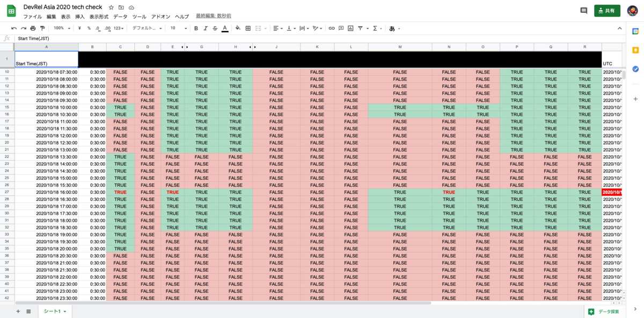
Task: Create a filter
Action: (x=360, y=28)
